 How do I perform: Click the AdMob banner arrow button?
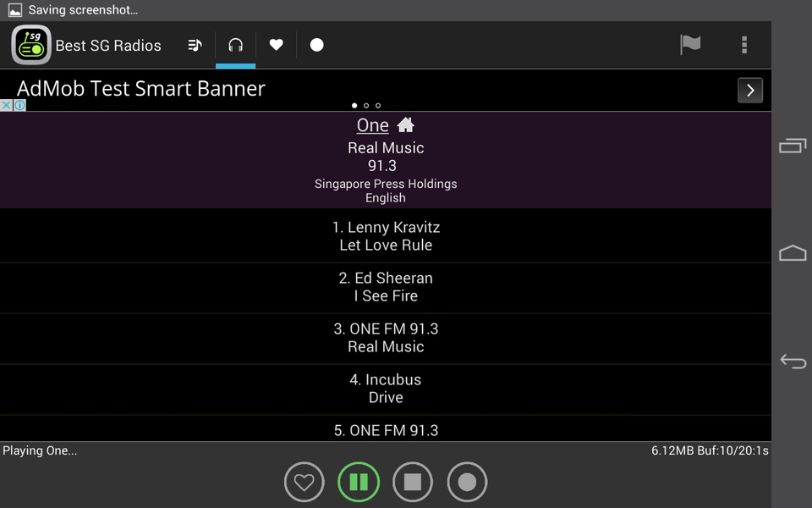(750, 91)
